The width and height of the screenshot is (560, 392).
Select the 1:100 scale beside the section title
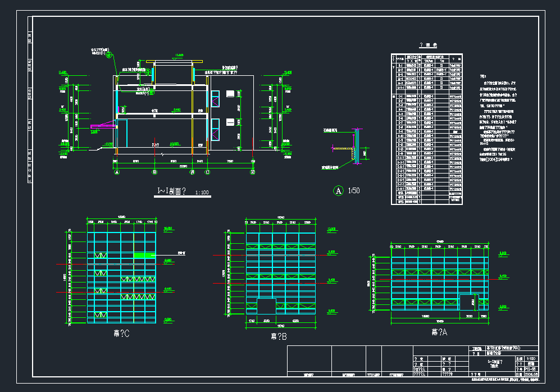coord(202,193)
